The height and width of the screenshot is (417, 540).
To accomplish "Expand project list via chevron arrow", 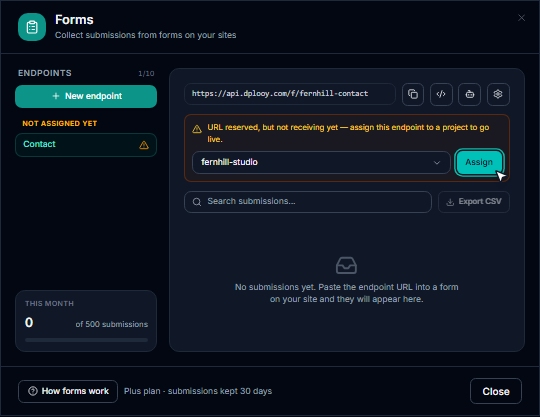I will pyautogui.click(x=437, y=163).
